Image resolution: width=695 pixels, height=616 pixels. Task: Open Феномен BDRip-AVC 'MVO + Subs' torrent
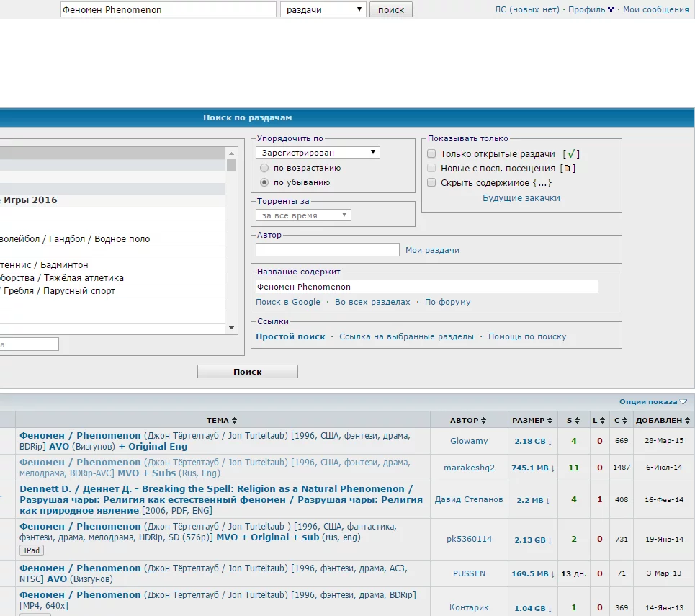coord(215,468)
